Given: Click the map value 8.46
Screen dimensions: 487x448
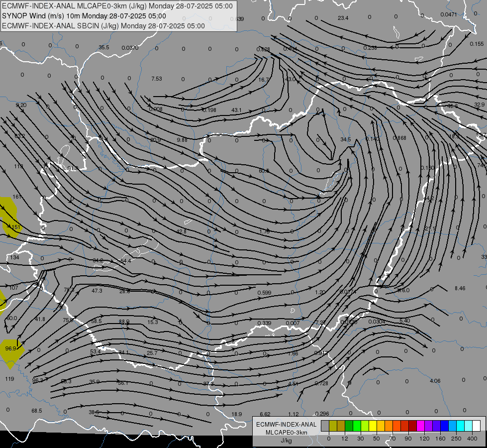Looking at the screenshot, I should (x=460, y=288).
